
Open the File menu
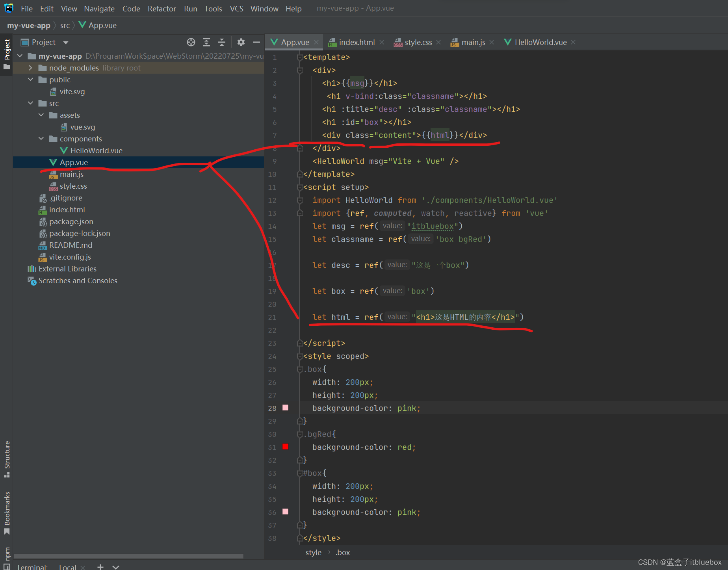(26, 9)
